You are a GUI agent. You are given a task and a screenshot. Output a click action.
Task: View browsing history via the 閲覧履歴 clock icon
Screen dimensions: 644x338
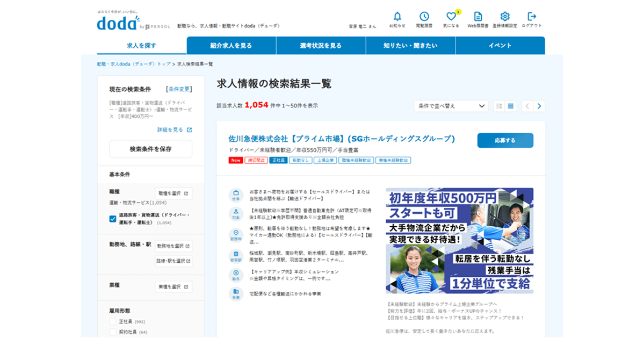pos(425,17)
